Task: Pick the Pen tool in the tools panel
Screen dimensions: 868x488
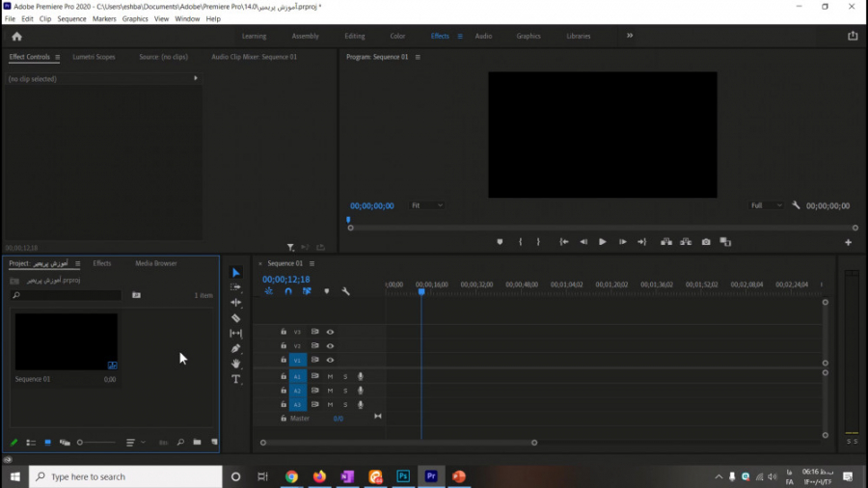Action: point(236,348)
